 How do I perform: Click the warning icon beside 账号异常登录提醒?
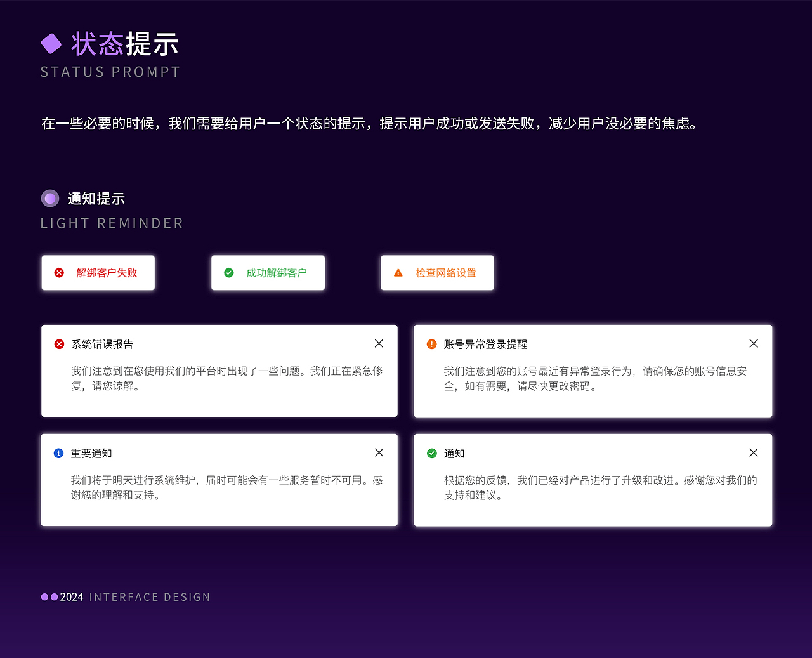[x=432, y=344]
